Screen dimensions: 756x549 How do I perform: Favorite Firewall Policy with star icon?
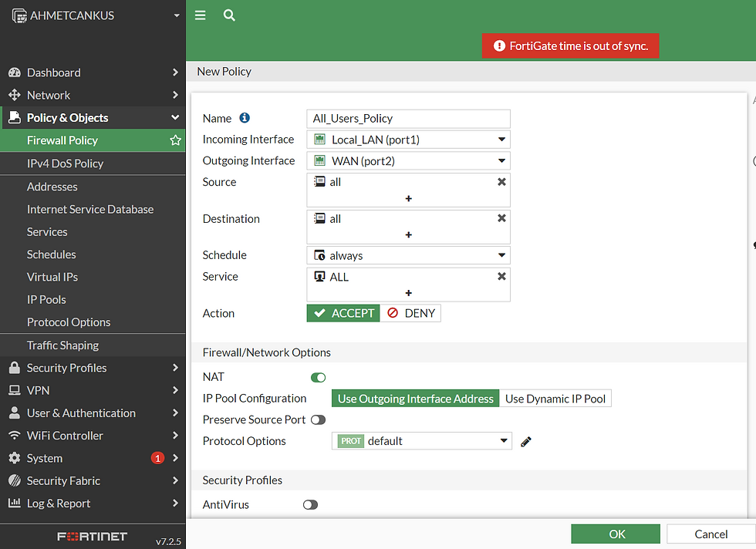point(176,140)
